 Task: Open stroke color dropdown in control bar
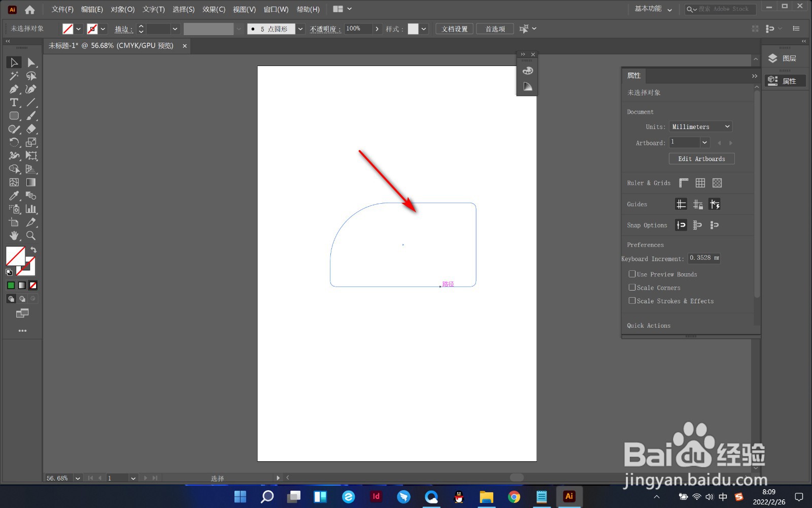[x=103, y=29]
